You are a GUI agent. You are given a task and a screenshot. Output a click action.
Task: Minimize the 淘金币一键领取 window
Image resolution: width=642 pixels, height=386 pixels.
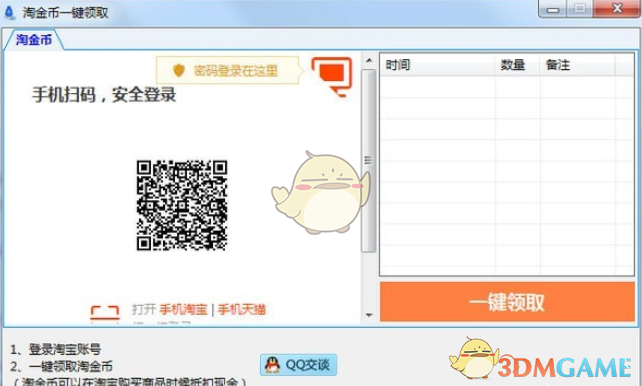[553, 9]
